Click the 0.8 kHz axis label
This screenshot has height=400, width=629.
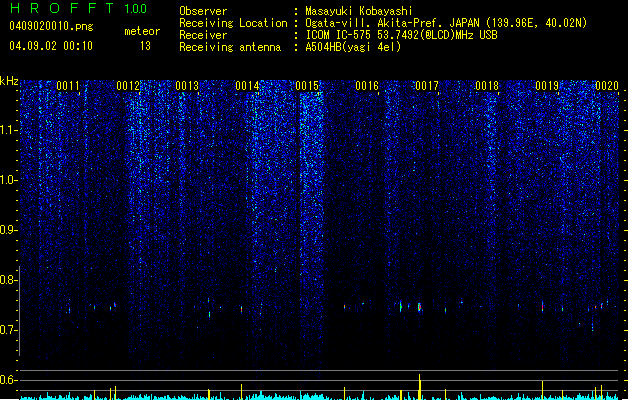pos(9,280)
